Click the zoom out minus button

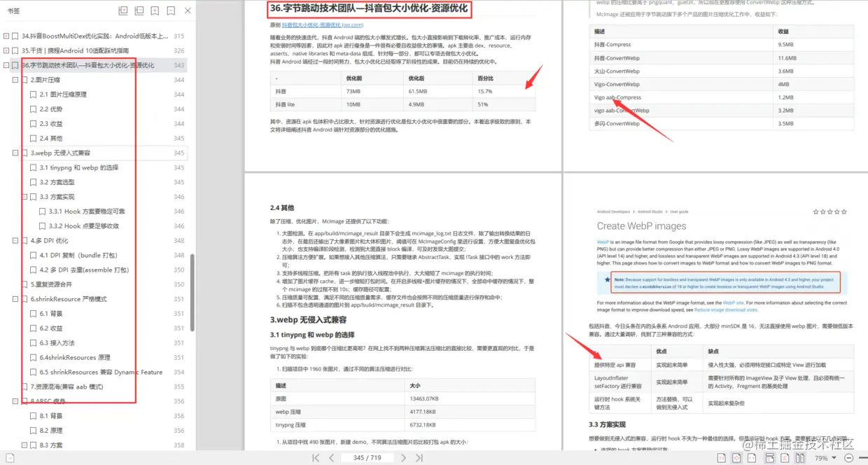click(848, 458)
